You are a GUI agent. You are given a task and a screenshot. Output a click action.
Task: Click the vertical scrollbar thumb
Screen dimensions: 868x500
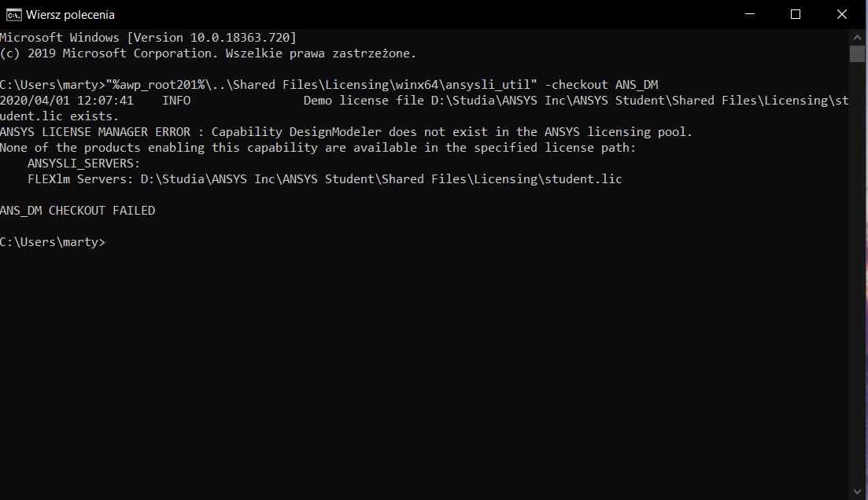(x=858, y=53)
